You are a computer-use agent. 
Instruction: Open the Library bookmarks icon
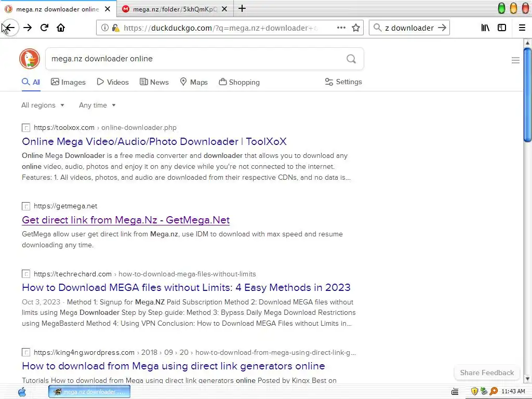485,28
